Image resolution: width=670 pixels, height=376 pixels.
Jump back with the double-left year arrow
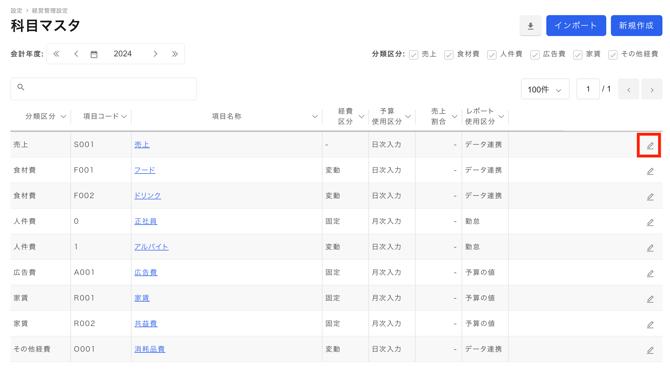pos(56,54)
